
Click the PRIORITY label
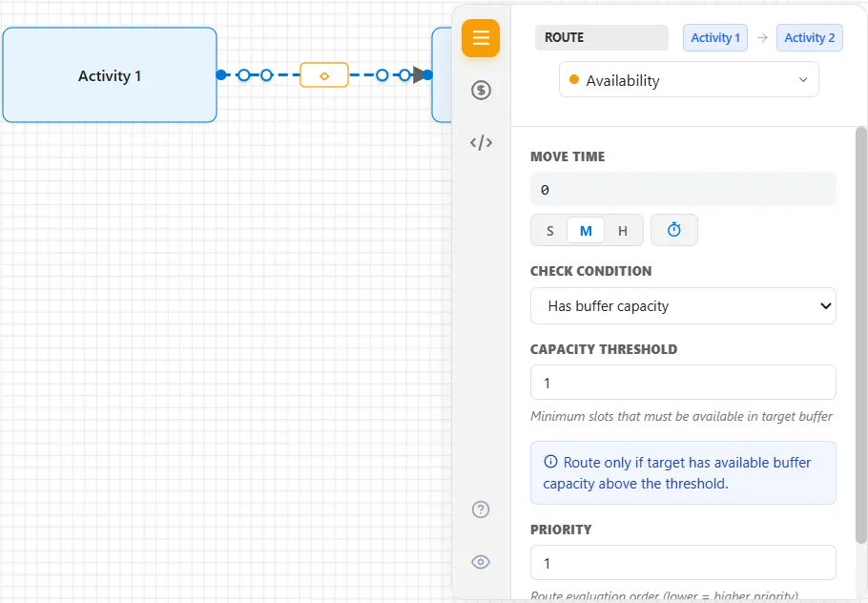click(x=561, y=530)
